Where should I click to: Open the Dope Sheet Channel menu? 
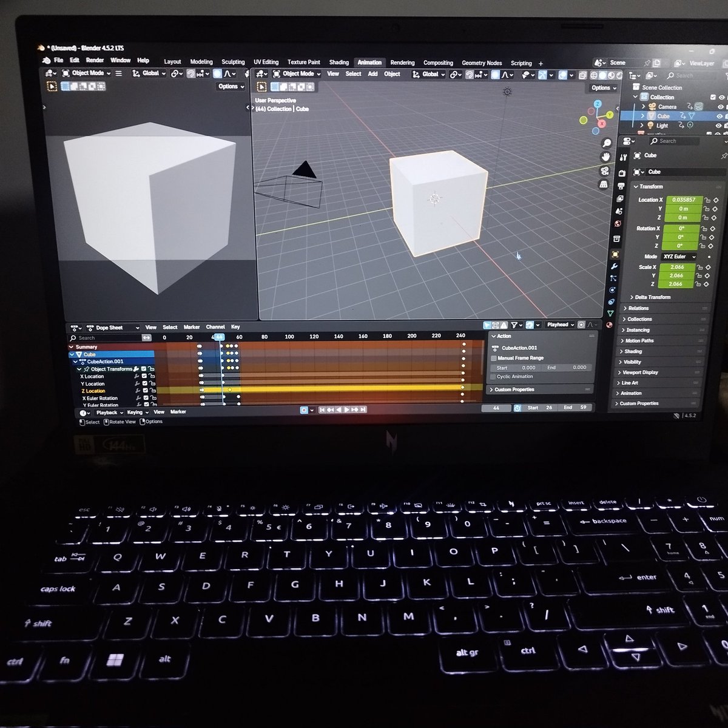tap(215, 327)
